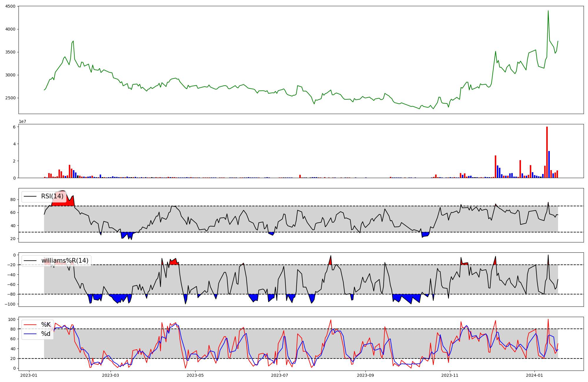Click the 2023-07 x-axis date label
The width and height of the screenshot is (588, 382).
[x=280, y=375]
